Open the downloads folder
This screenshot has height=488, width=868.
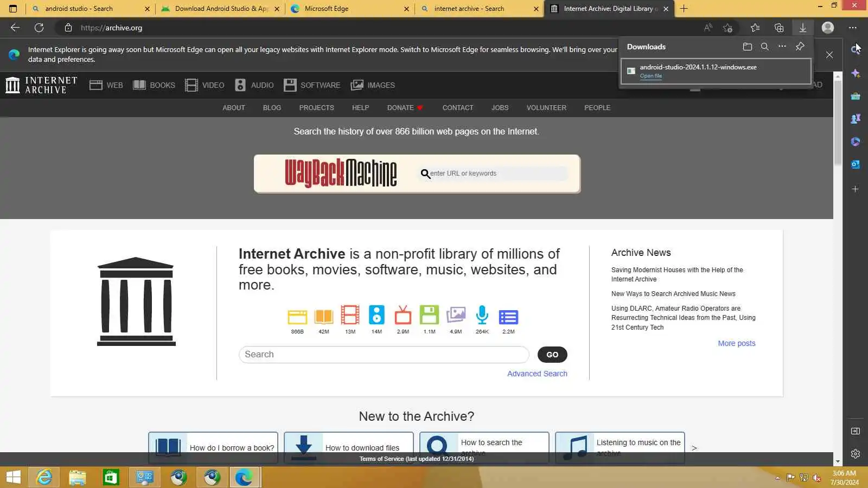(x=748, y=47)
